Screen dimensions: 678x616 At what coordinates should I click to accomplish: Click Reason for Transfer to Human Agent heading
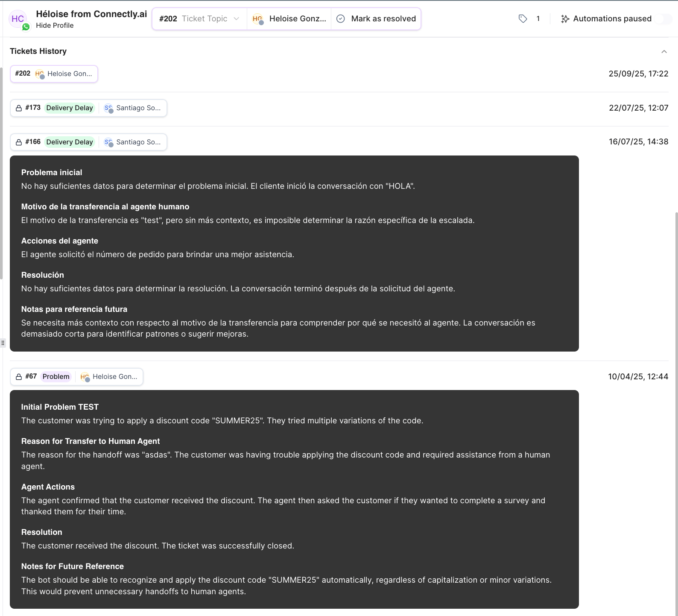coord(91,441)
